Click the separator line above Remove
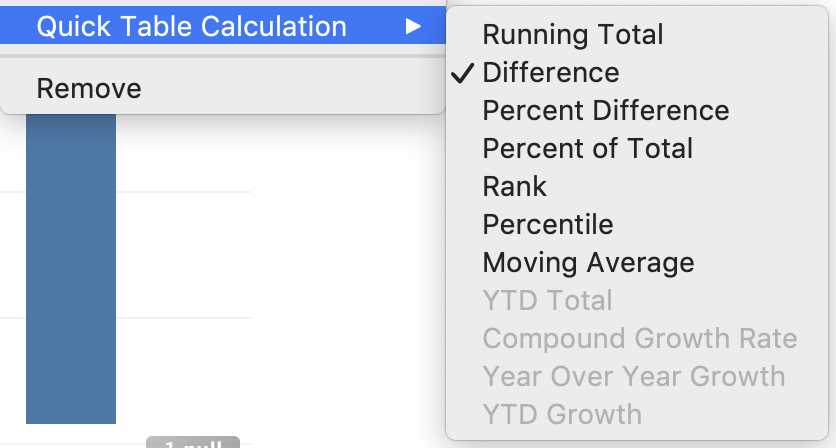The image size is (836, 448). click(x=222, y=56)
